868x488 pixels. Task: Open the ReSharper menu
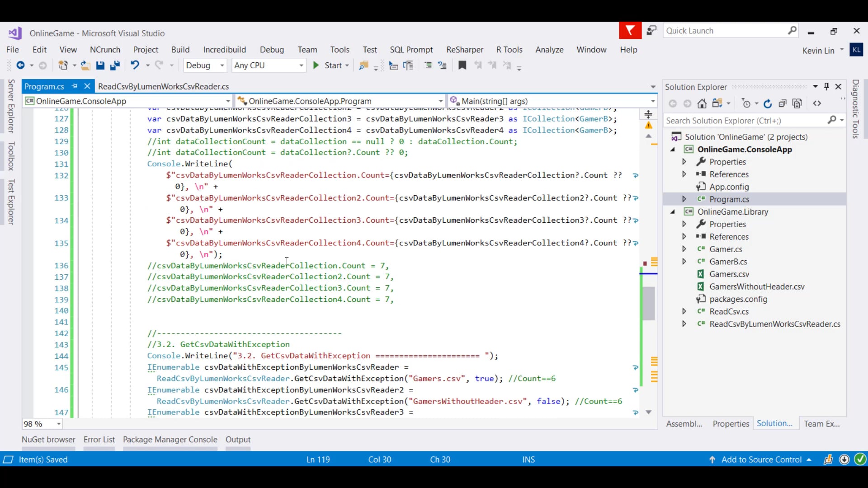coord(464,50)
